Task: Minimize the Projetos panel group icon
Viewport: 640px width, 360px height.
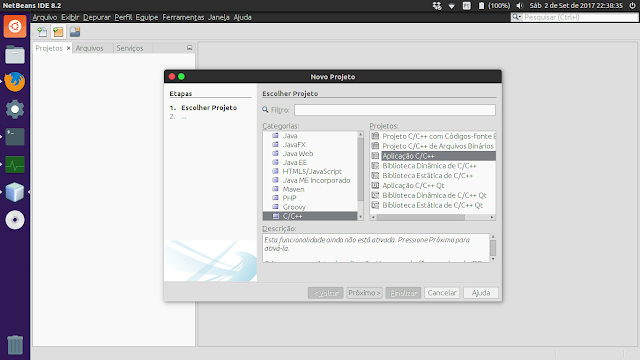Action: [x=189, y=48]
